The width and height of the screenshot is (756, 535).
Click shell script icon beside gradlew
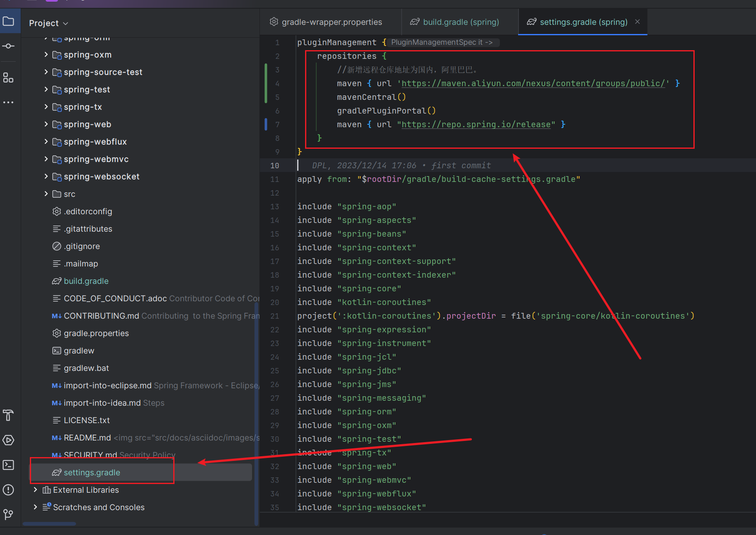point(57,351)
